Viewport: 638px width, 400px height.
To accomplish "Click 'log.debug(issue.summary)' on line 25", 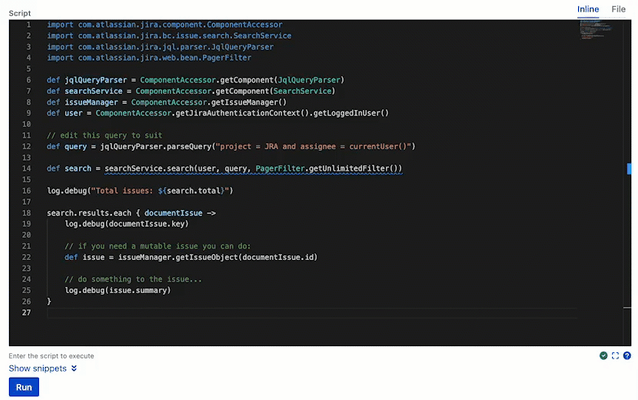I will [118, 290].
